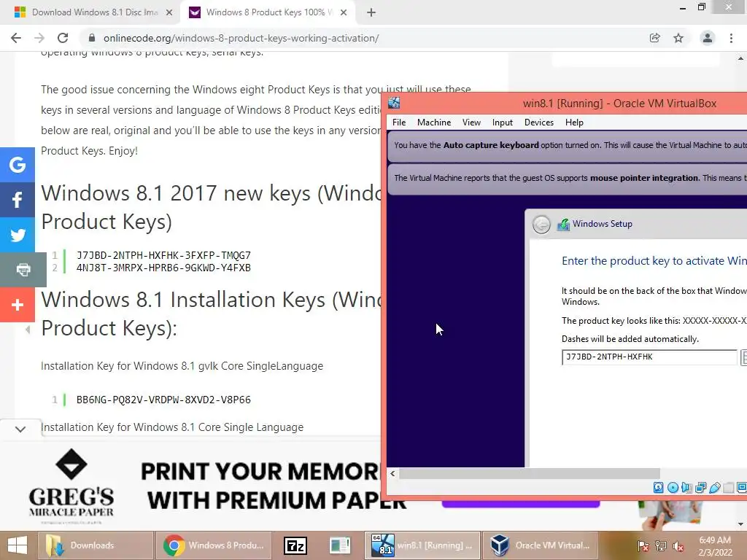Image resolution: width=747 pixels, height=560 pixels.
Task: Click the taskbar clock showing 6:49 AM
Action: (x=716, y=546)
